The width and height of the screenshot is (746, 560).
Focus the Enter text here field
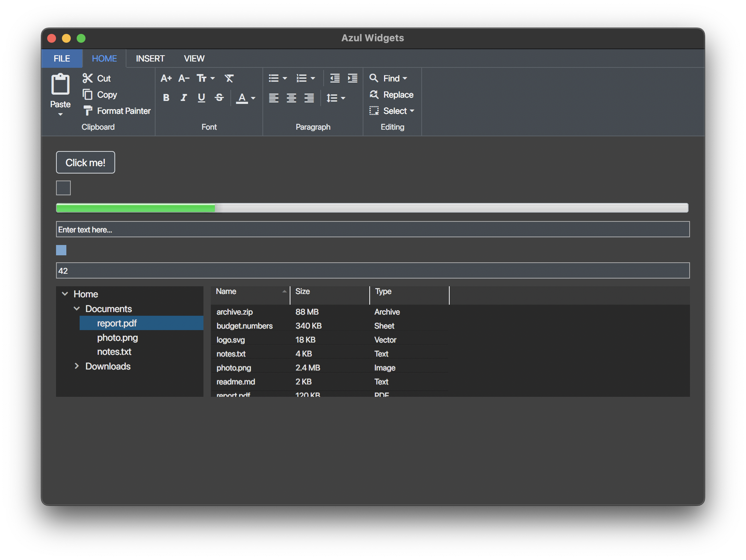point(373,229)
